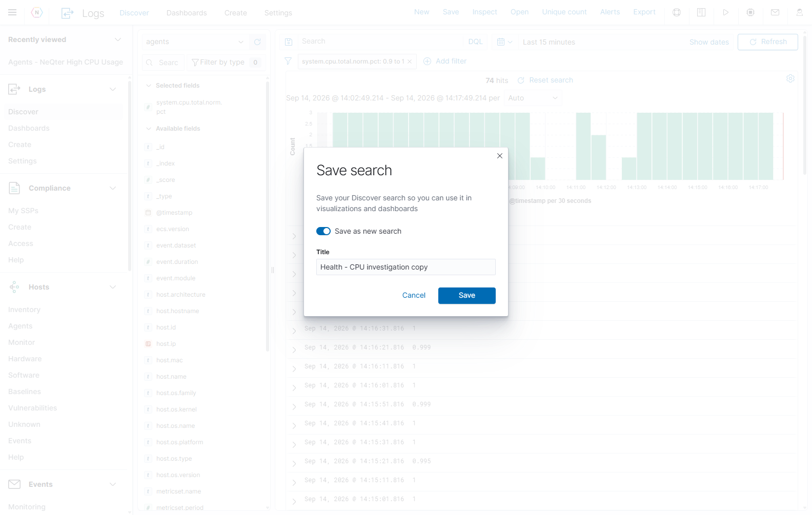Open the hamburger navigation menu

(12, 12)
